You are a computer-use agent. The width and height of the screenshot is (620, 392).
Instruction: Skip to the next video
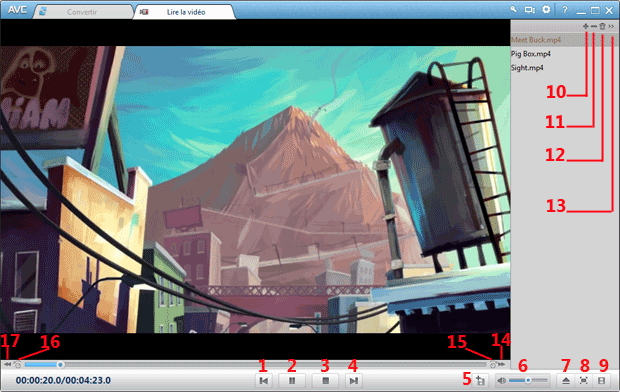pos(353,381)
